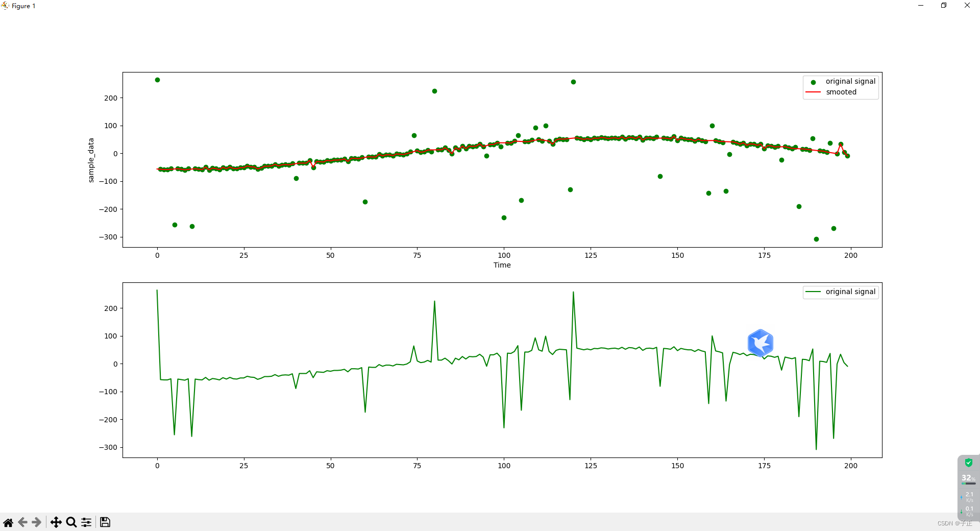Click the '175' x tick label in bottom plot

[764, 466]
